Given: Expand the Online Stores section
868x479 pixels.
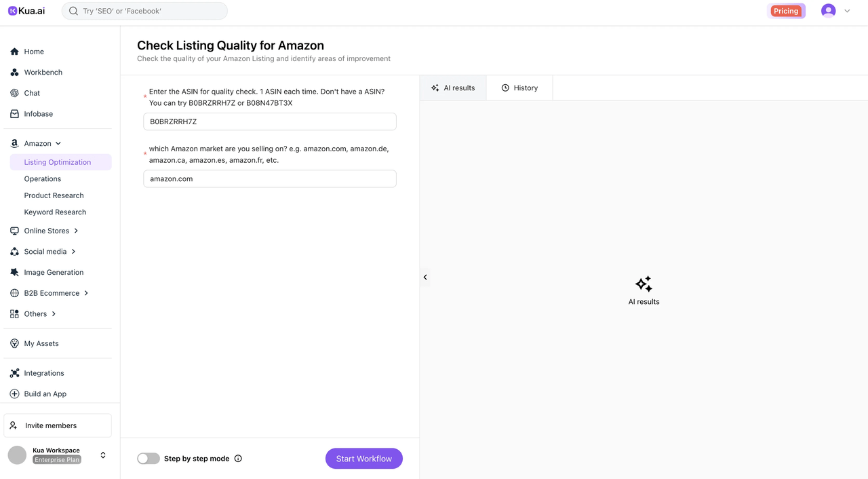Looking at the screenshot, I should (x=76, y=231).
